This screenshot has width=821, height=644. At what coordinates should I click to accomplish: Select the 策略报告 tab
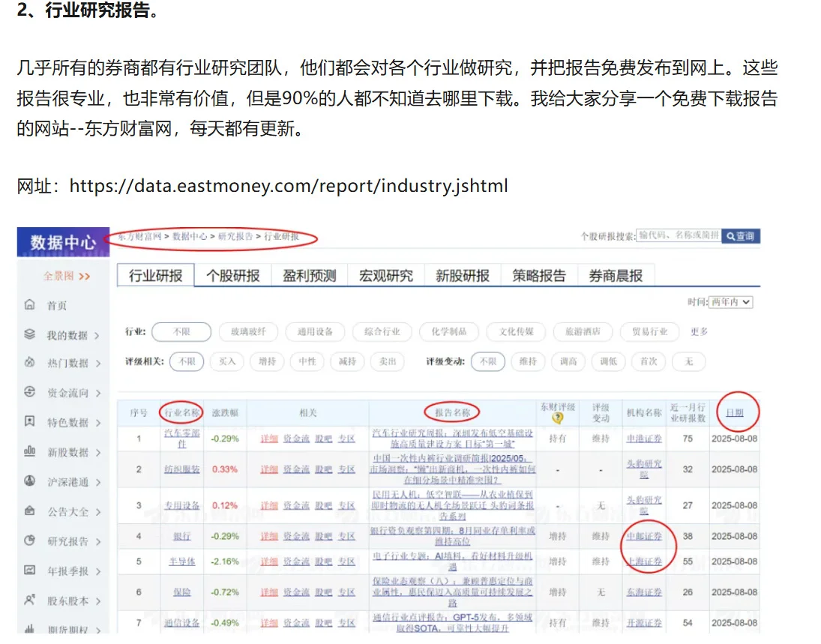539,275
